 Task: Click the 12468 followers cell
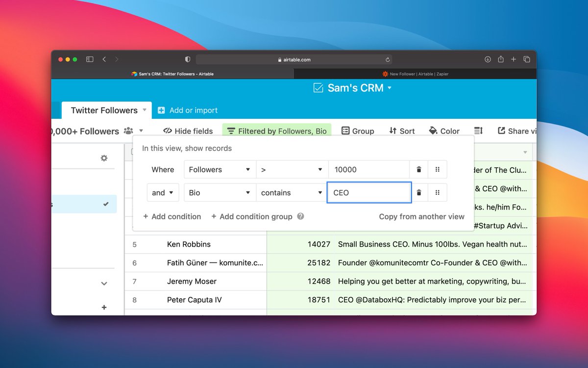pyautogui.click(x=301, y=282)
